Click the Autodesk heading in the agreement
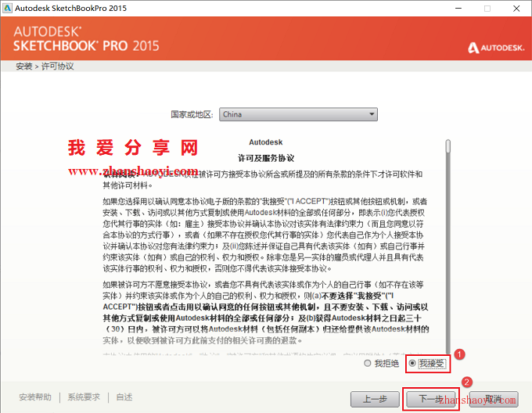This screenshot has width=532, height=413. click(x=266, y=142)
